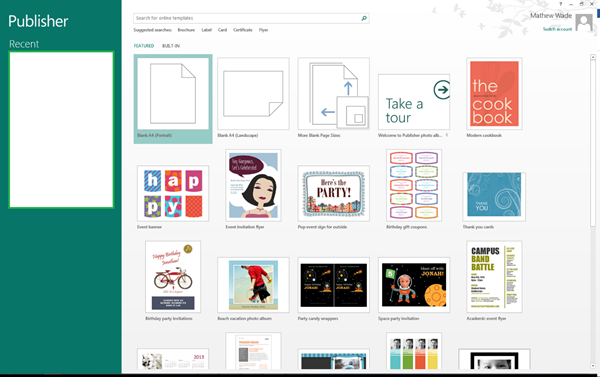Select the 2013 calendar template thumbnail
This screenshot has height=377, width=600.
pyautogui.click(x=173, y=359)
